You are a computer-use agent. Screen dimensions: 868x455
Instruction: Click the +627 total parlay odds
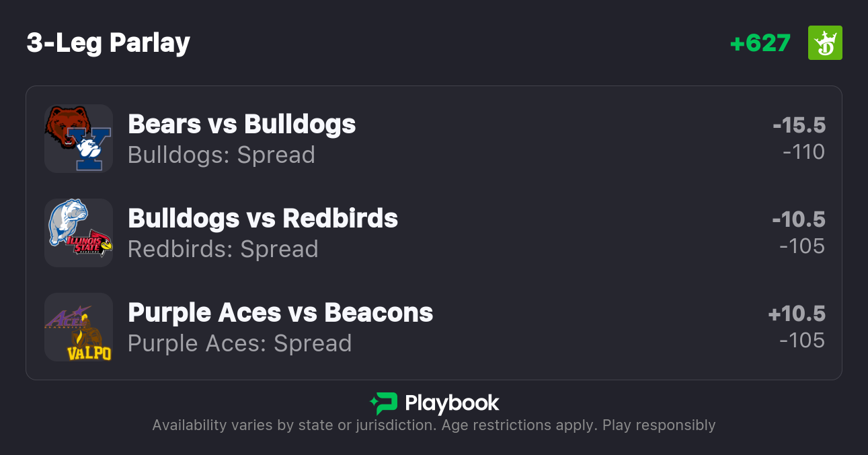[760, 43]
